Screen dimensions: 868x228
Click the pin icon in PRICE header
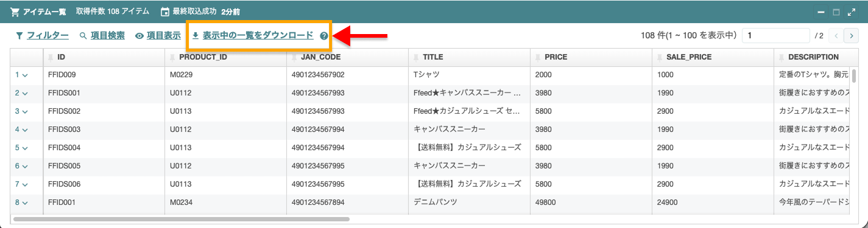(x=538, y=57)
